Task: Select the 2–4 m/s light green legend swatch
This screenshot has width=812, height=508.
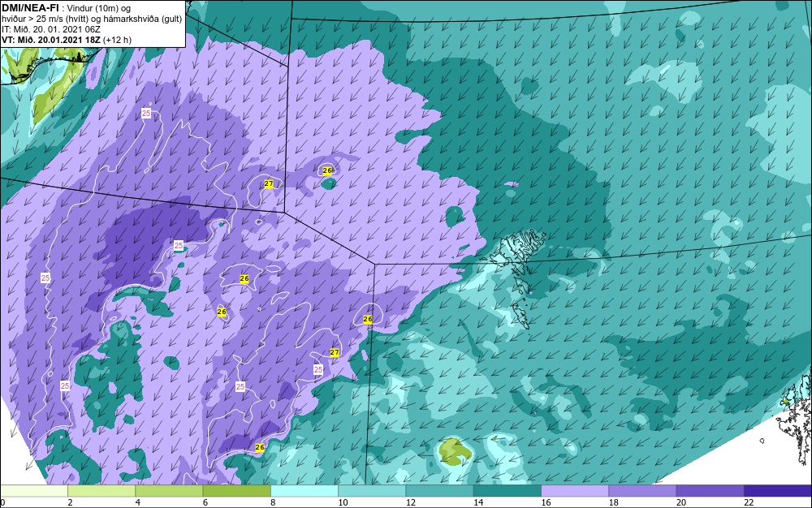Action: click(101, 490)
